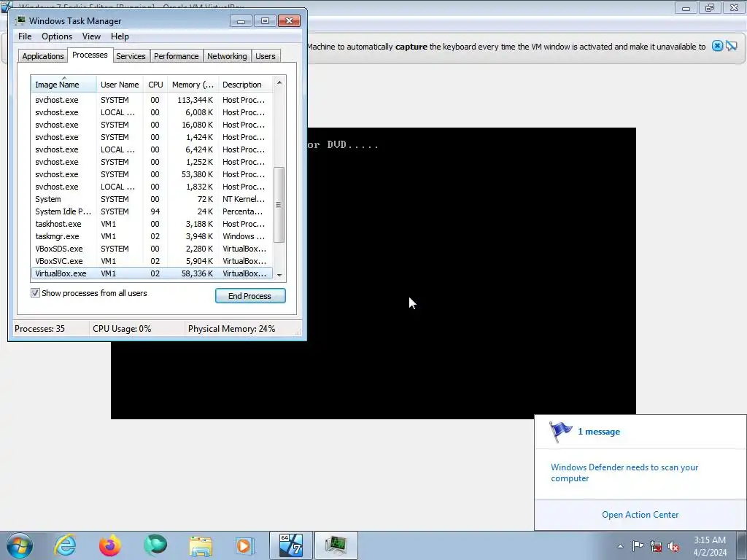Click the blue flag icon in notification popup
The width and height of the screenshot is (747, 560).
[x=560, y=432]
